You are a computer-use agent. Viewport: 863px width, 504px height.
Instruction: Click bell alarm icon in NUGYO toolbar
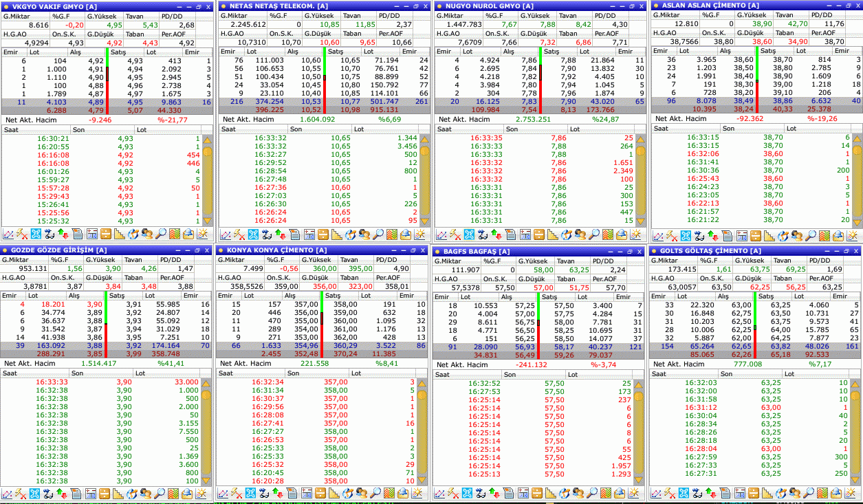coord(621,234)
